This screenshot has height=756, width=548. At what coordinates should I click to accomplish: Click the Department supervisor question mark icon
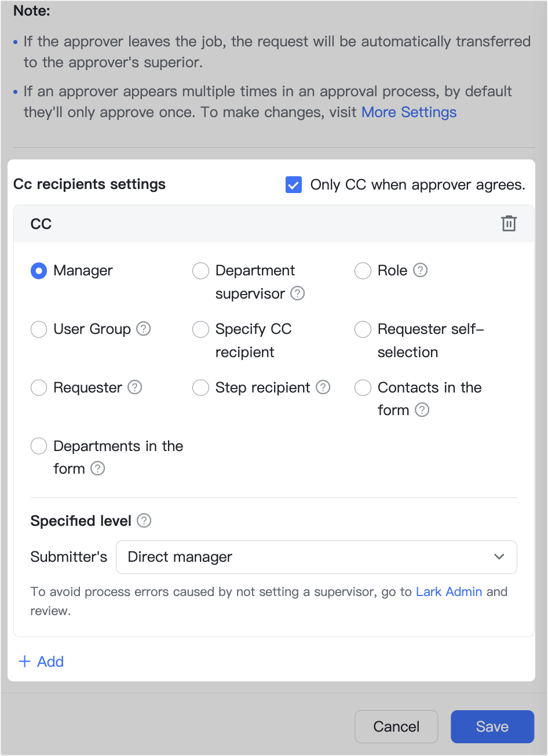pos(297,293)
